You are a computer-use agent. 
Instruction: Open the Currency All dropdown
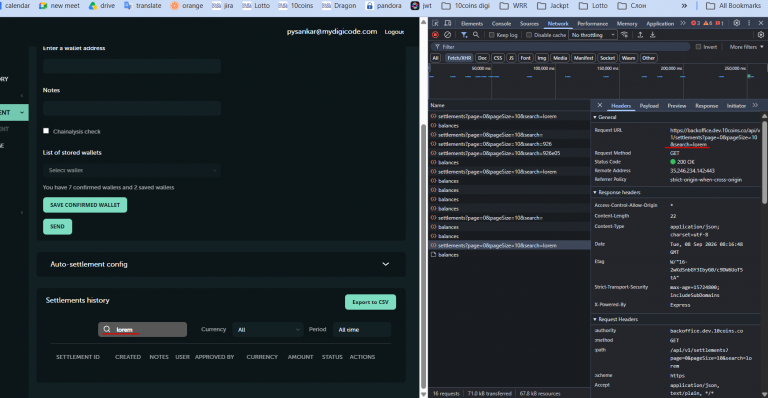pos(267,329)
